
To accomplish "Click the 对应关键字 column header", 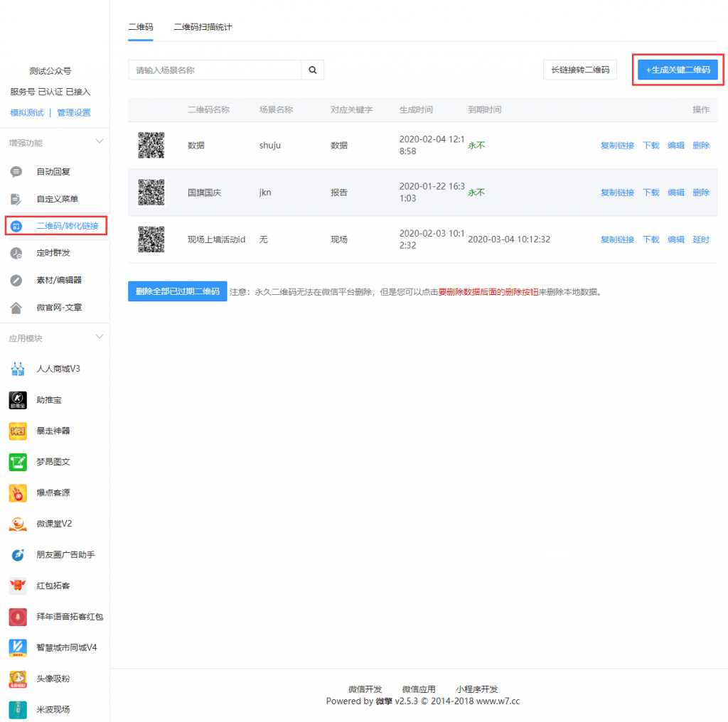I will point(351,109).
